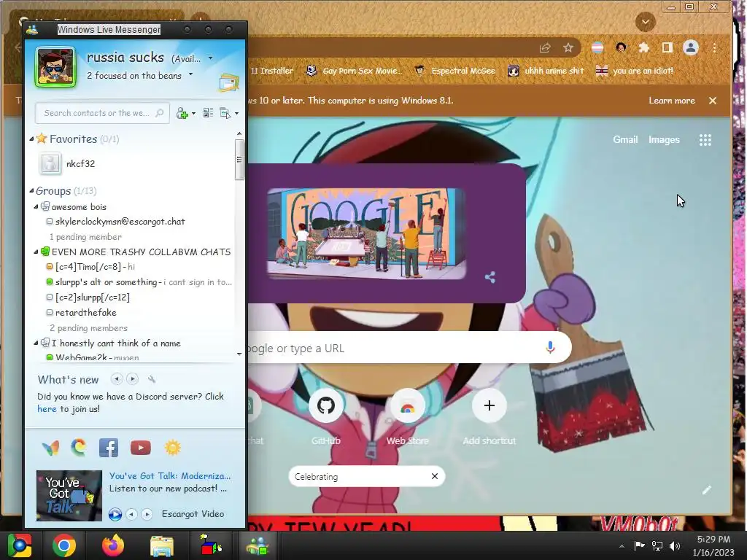Click the contact list scrollbar thumb
The image size is (747, 560).
(239, 159)
